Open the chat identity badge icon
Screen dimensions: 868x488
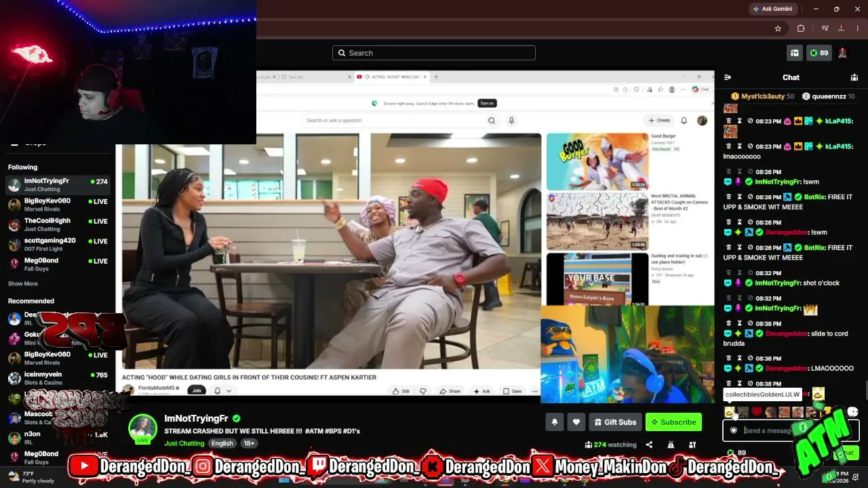(x=734, y=430)
